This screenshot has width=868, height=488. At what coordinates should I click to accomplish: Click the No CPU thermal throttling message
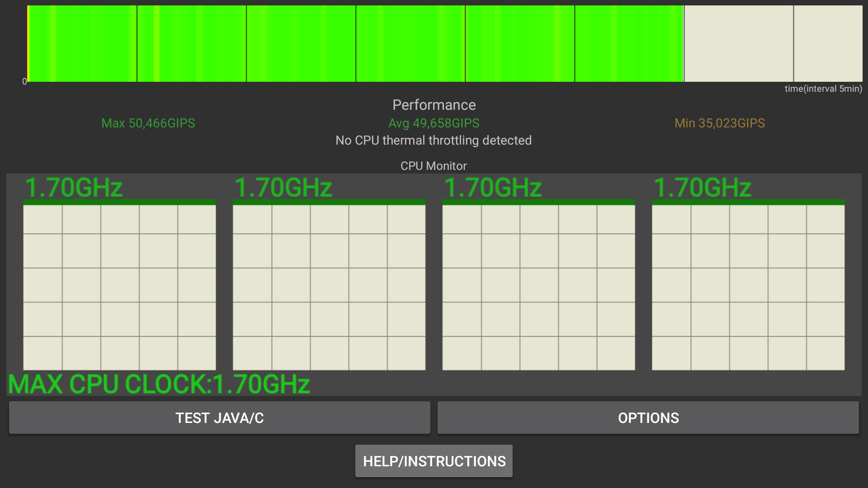coord(433,140)
